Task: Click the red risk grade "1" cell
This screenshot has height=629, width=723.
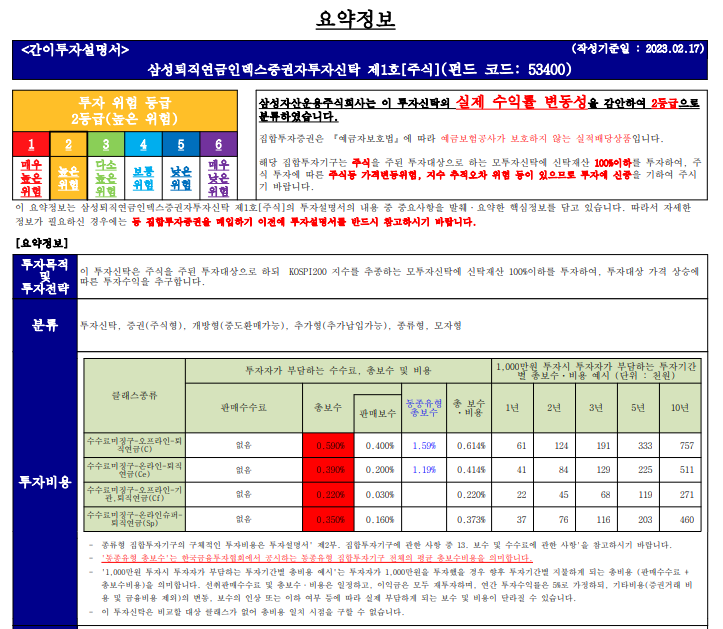Action: (x=31, y=144)
